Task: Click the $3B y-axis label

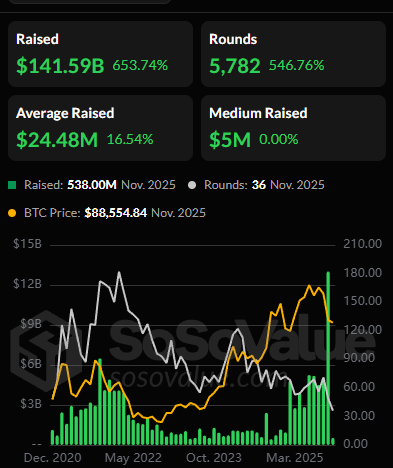Action: [31, 404]
